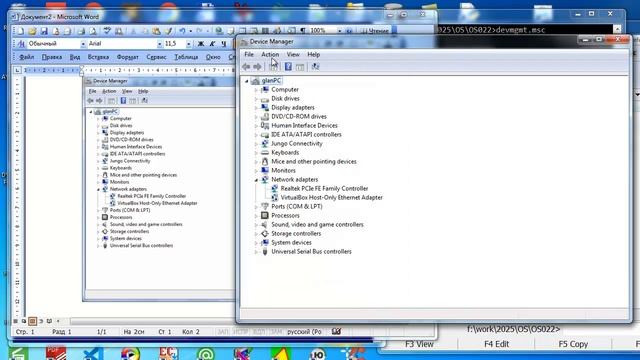Viewport: 640px width, 360px height.
Task: Toggle ЗАП macro recording in Word status bar
Action: click(223, 332)
